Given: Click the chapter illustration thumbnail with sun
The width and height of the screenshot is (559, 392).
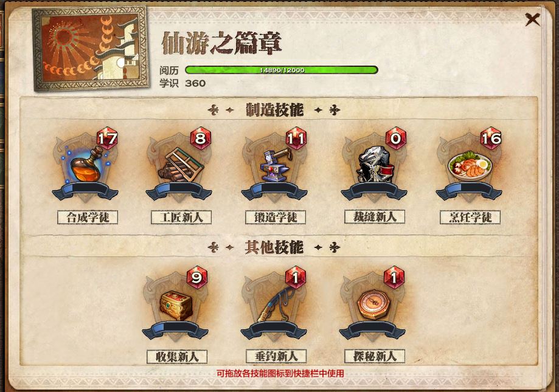Looking at the screenshot, I should pyautogui.click(x=91, y=49).
